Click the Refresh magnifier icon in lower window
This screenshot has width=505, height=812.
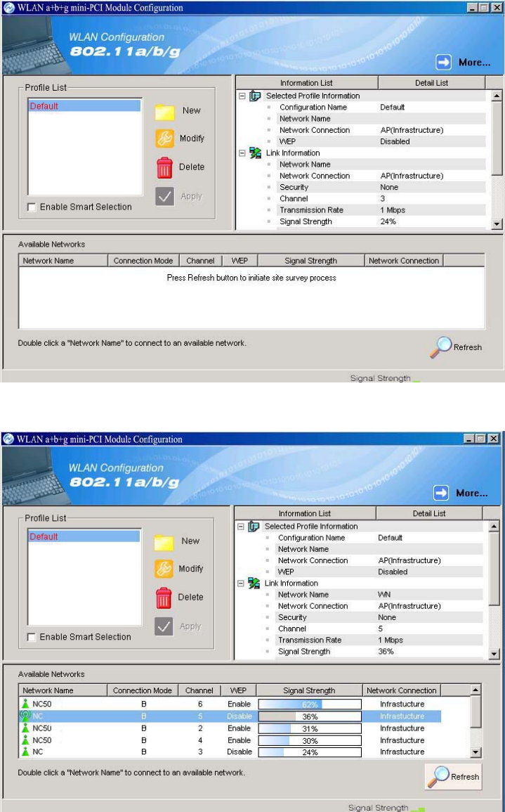tap(438, 776)
